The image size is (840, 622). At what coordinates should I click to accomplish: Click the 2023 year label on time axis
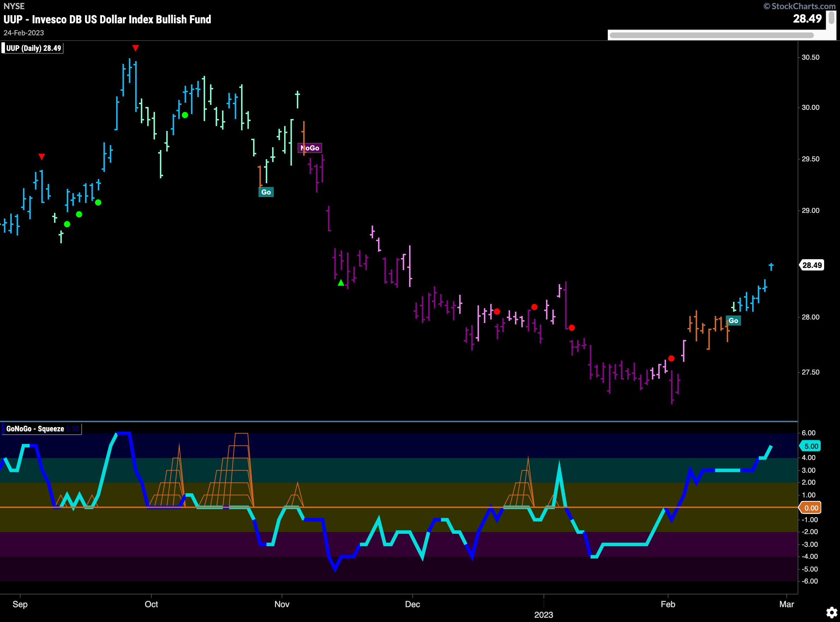tap(544, 615)
